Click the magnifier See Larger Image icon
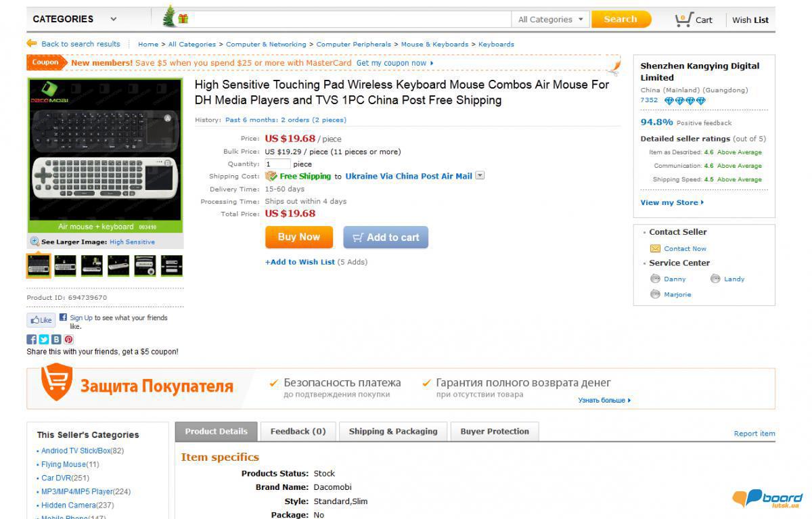The width and height of the screenshot is (812, 519). 35,242
